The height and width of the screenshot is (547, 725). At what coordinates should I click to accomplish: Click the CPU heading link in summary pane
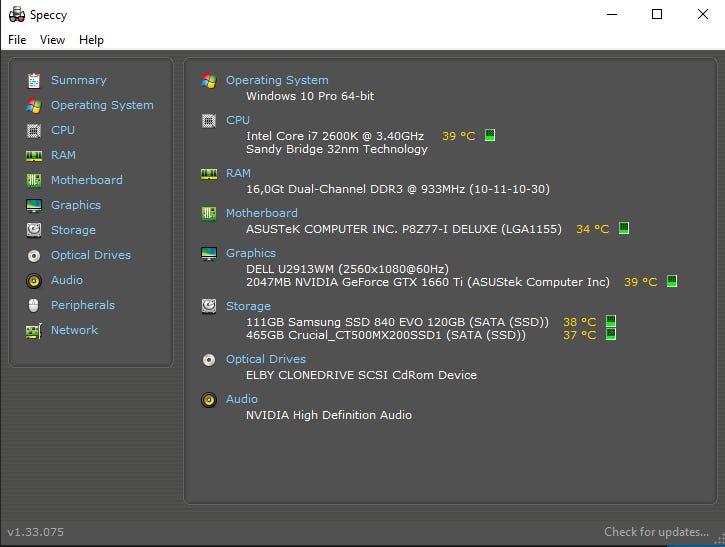pyautogui.click(x=238, y=120)
